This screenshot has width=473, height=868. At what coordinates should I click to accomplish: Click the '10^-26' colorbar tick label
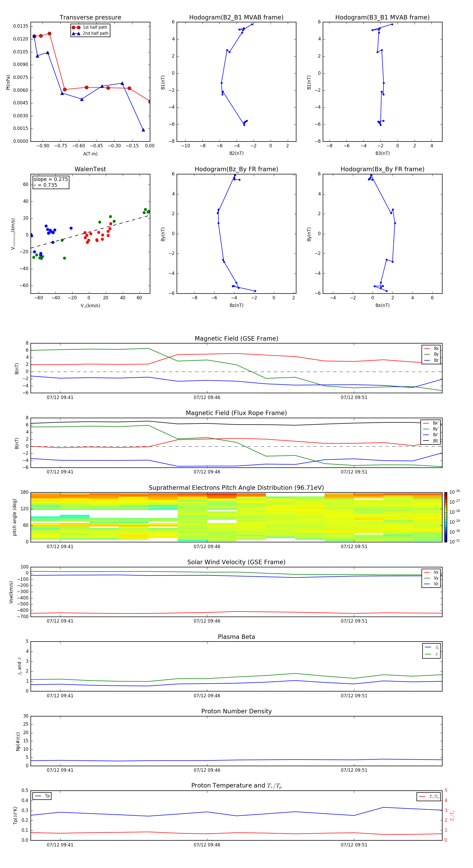click(x=454, y=492)
